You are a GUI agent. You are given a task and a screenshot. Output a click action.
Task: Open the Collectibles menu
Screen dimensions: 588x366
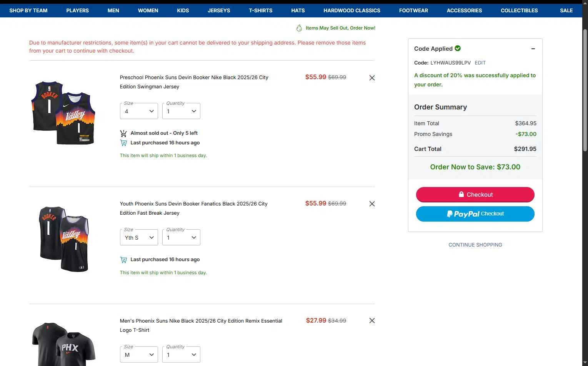click(519, 10)
